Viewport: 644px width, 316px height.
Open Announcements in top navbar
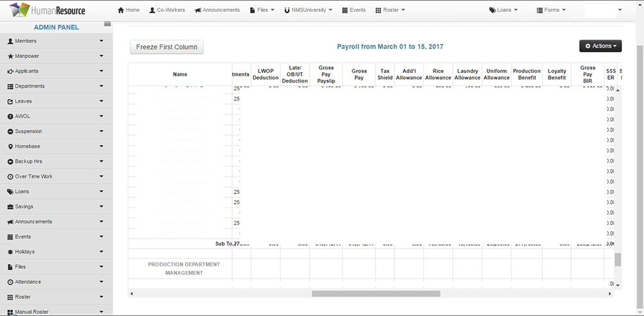coord(217,10)
